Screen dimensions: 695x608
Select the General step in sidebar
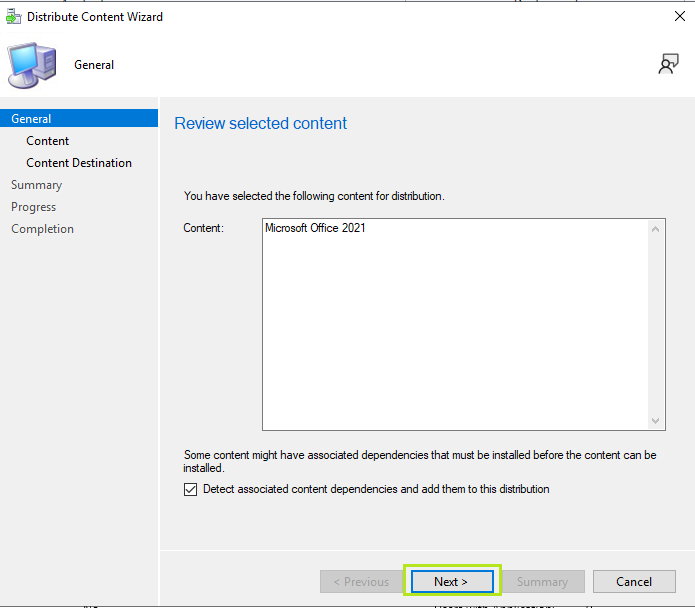pyautogui.click(x=79, y=118)
